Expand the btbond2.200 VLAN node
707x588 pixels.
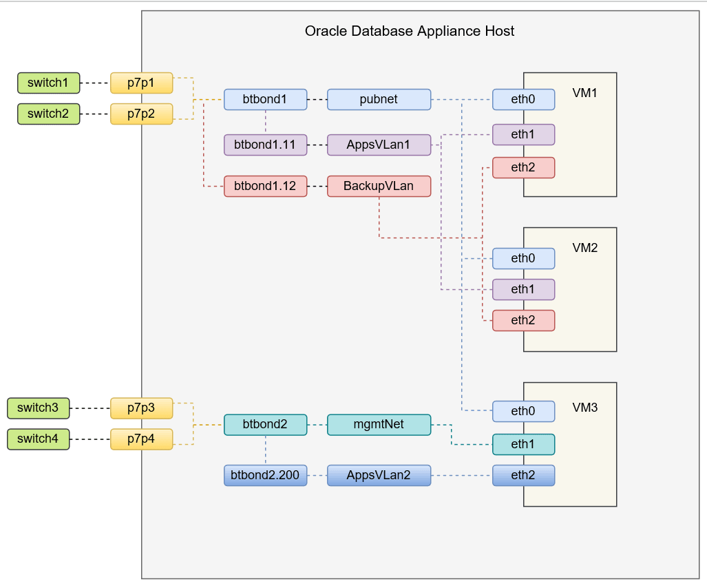click(x=265, y=475)
